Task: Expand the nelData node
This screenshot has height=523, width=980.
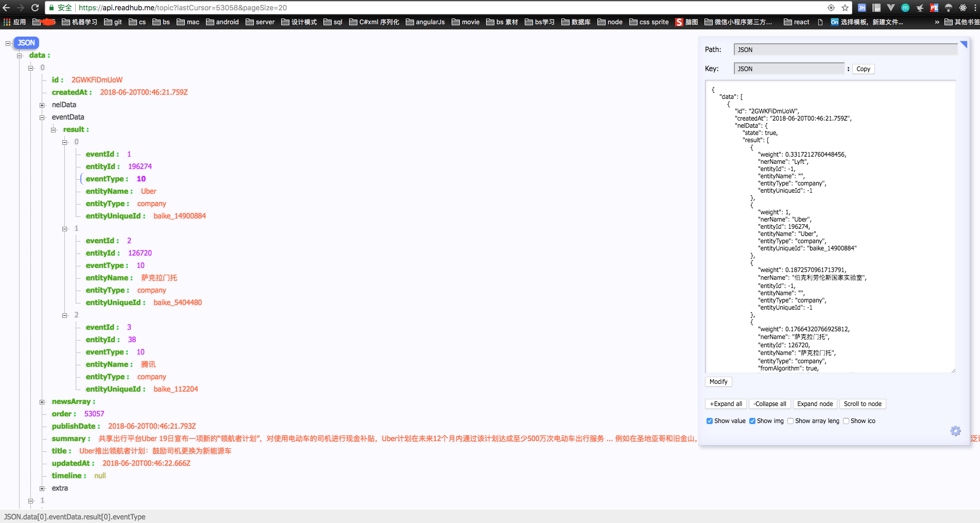Action: pyautogui.click(x=42, y=105)
